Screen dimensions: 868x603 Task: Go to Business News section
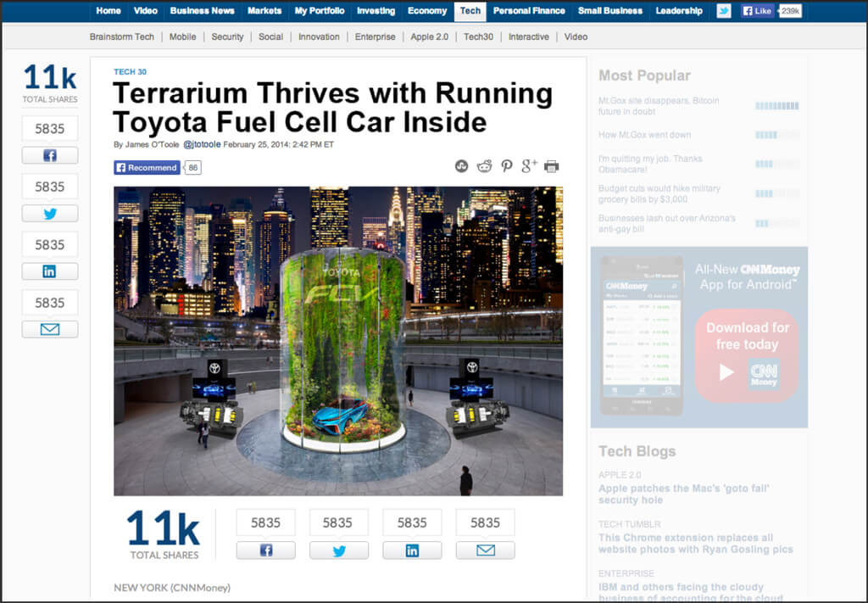(202, 10)
